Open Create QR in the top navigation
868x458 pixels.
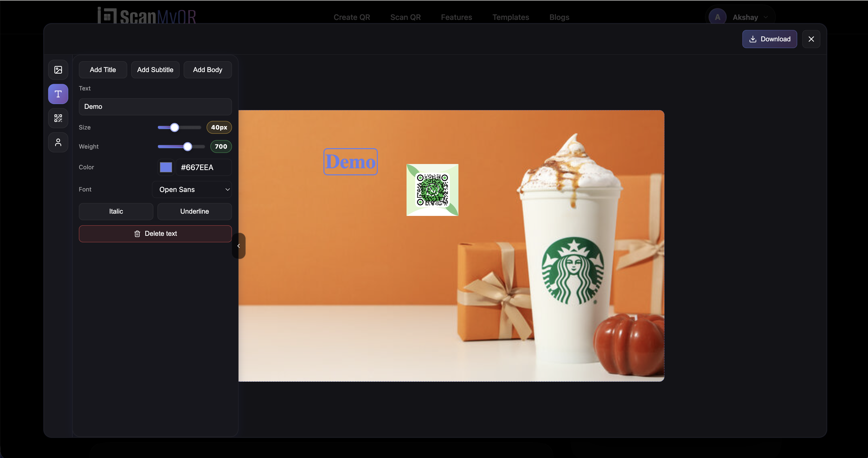351,17
